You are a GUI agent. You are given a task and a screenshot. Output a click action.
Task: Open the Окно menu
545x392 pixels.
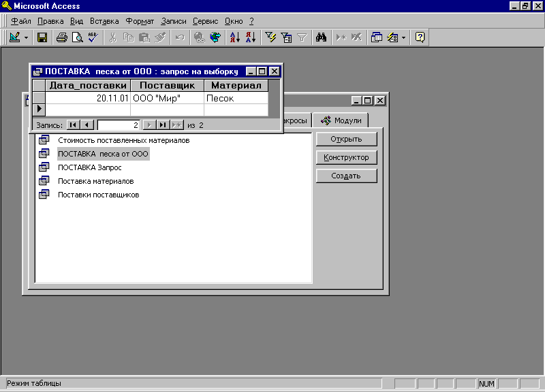(234, 21)
